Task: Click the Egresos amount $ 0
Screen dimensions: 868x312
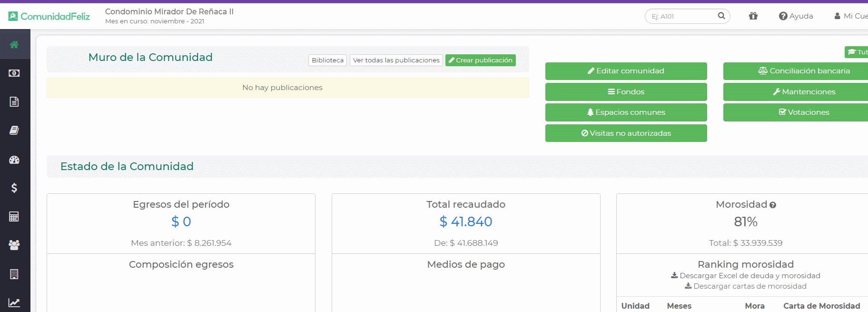Action: tap(181, 221)
